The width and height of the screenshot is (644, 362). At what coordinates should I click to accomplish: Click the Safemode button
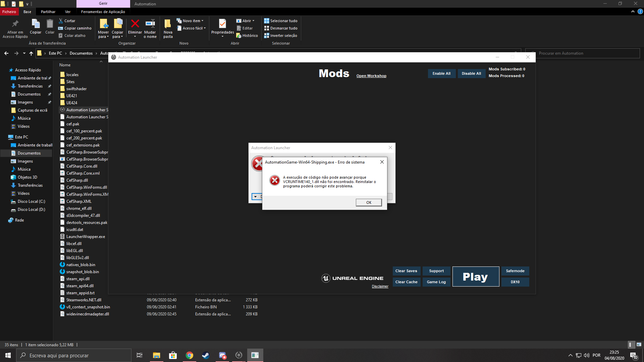(515, 271)
